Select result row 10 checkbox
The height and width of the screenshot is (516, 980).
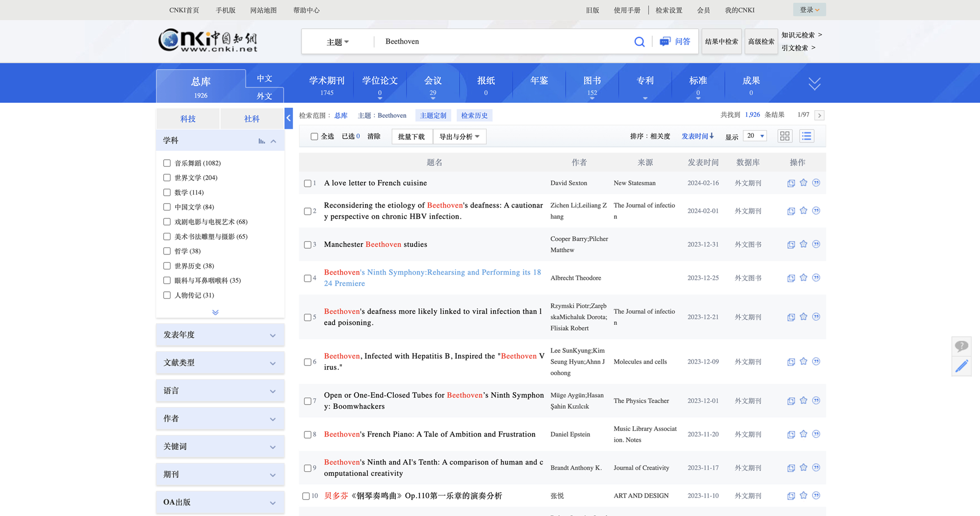click(x=306, y=496)
